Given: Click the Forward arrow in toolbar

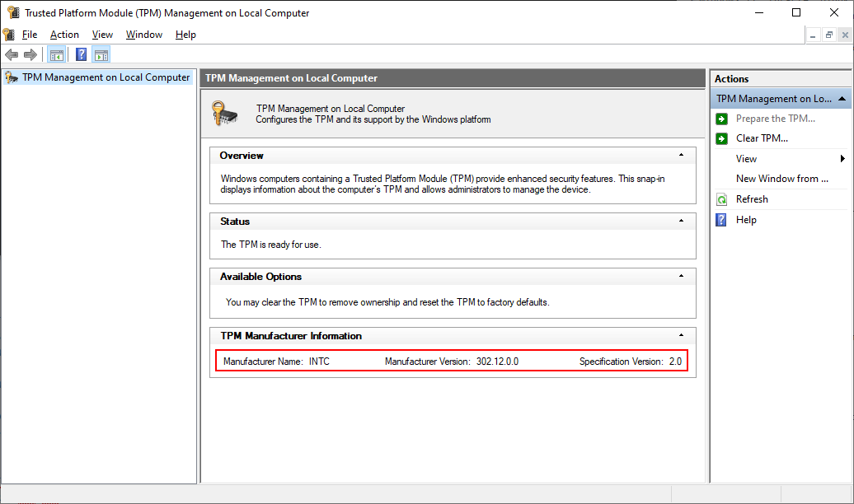Looking at the screenshot, I should pyautogui.click(x=30, y=55).
